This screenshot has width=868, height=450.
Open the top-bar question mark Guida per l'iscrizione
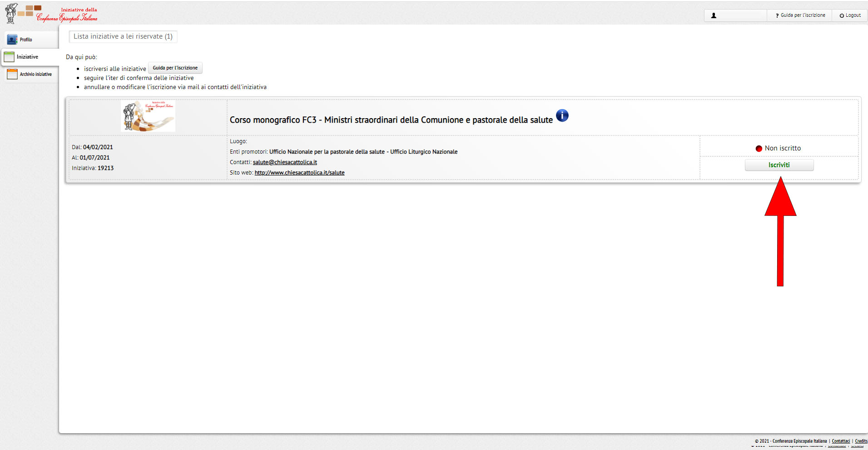pos(800,15)
